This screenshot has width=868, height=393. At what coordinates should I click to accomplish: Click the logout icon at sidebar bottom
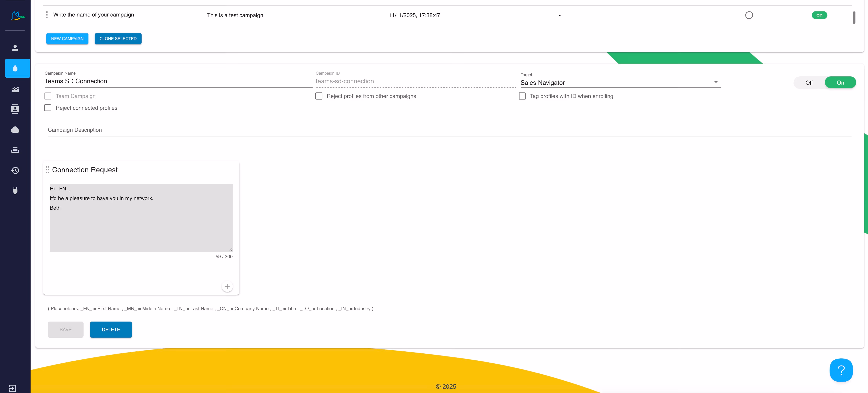[12, 388]
